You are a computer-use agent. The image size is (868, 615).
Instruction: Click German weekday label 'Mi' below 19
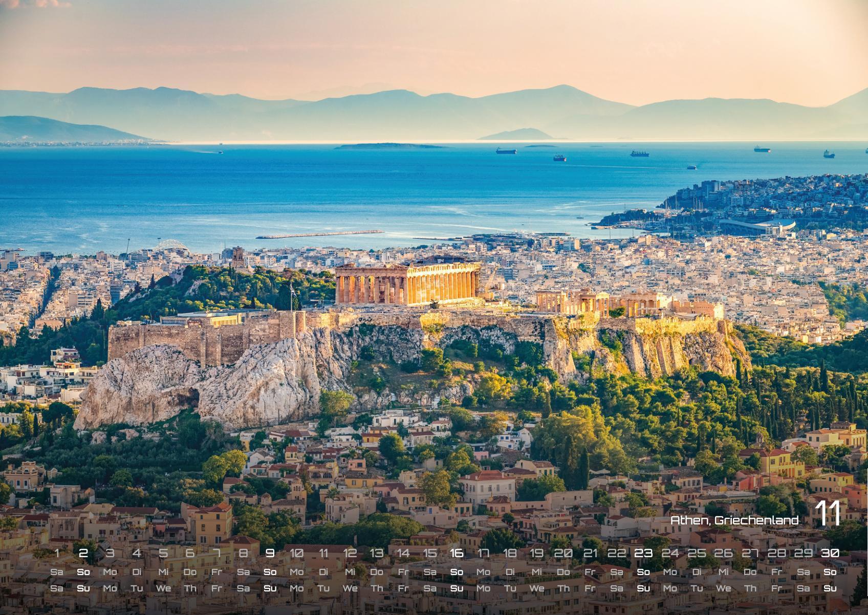point(536,572)
